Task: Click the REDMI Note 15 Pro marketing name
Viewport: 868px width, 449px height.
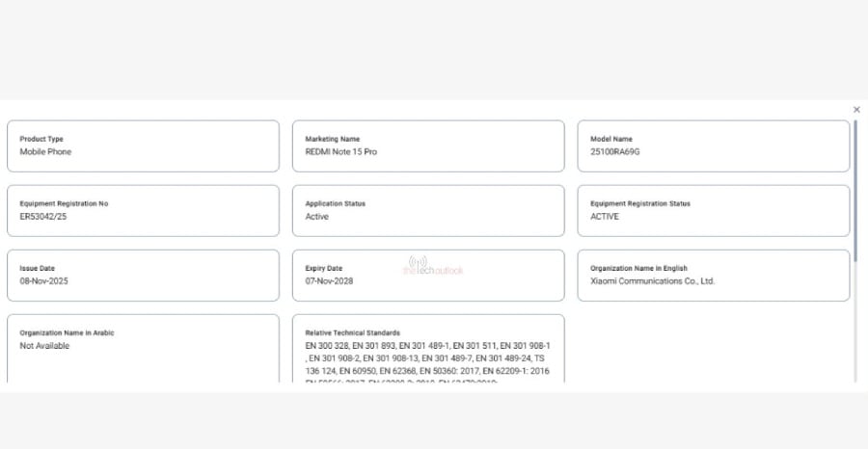Action: pos(341,152)
